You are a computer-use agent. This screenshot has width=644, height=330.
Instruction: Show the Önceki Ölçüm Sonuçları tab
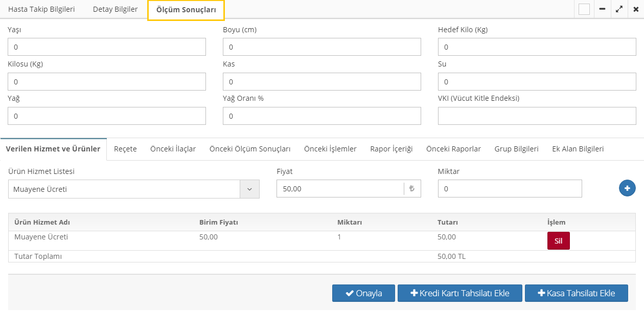tap(250, 149)
